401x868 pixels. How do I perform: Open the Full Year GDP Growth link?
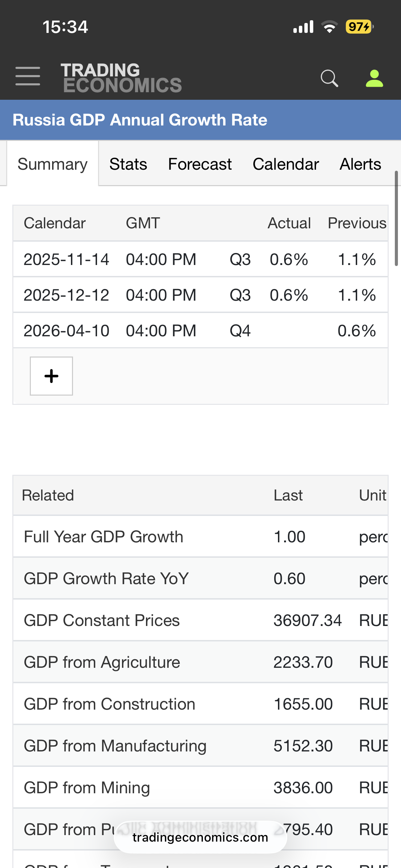[104, 537]
